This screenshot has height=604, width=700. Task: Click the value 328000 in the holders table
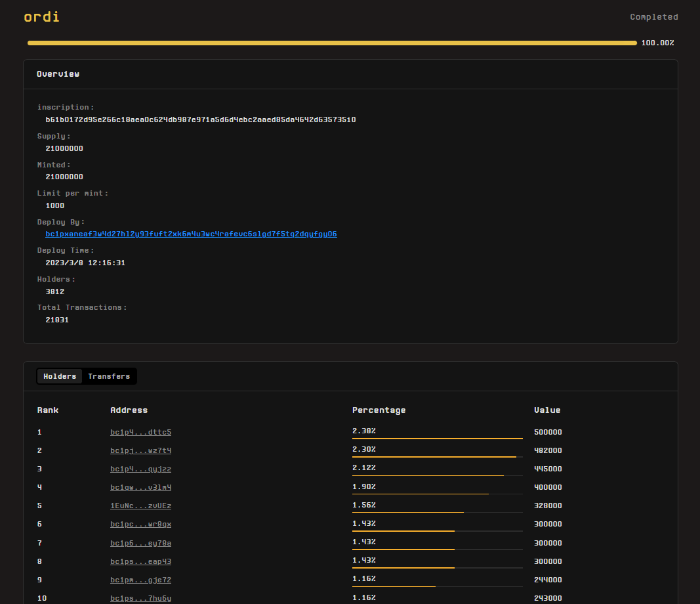(x=548, y=506)
